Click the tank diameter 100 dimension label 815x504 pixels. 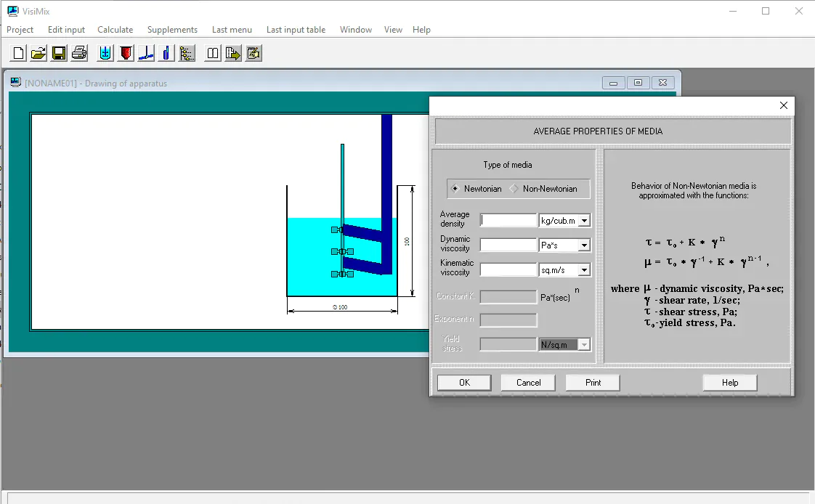click(340, 307)
